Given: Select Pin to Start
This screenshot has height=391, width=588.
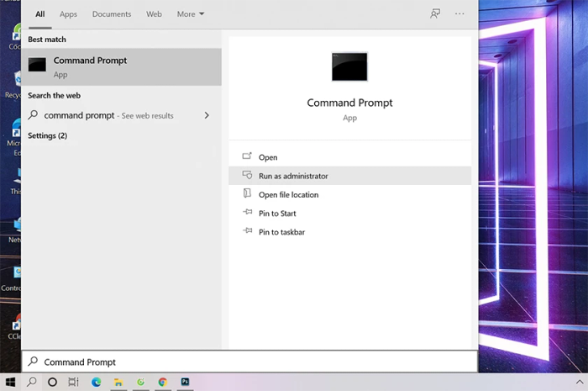Looking at the screenshot, I should (349, 213).
